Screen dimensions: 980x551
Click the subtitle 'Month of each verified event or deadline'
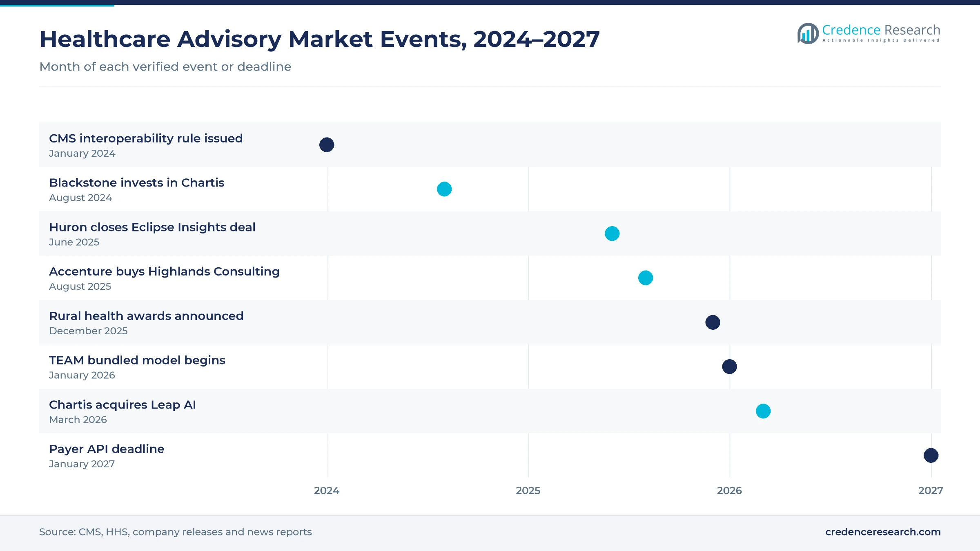click(165, 67)
